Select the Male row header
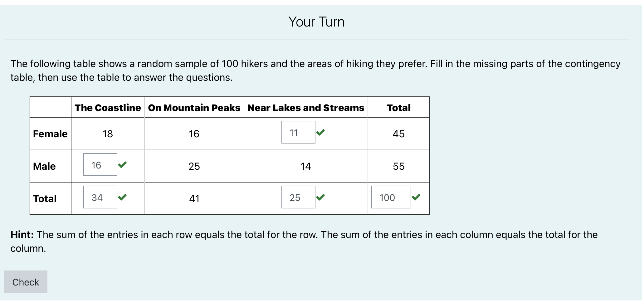The image size is (644, 307). click(44, 166)
